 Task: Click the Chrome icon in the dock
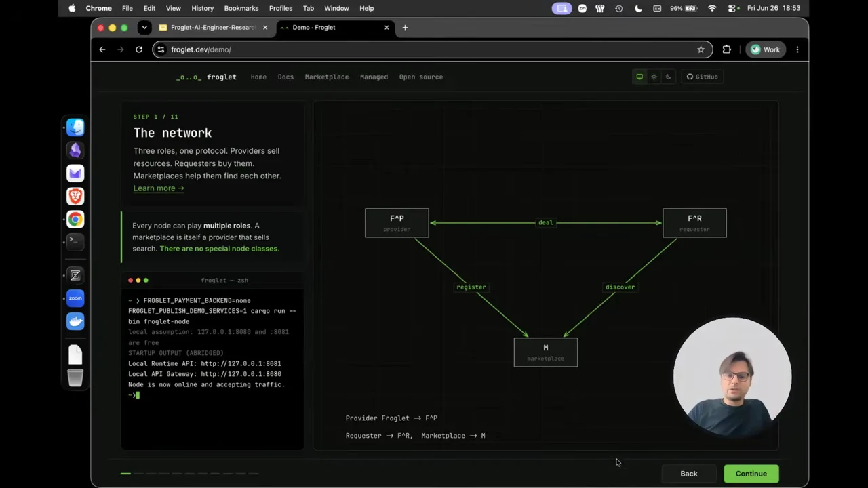coord(75,220)
